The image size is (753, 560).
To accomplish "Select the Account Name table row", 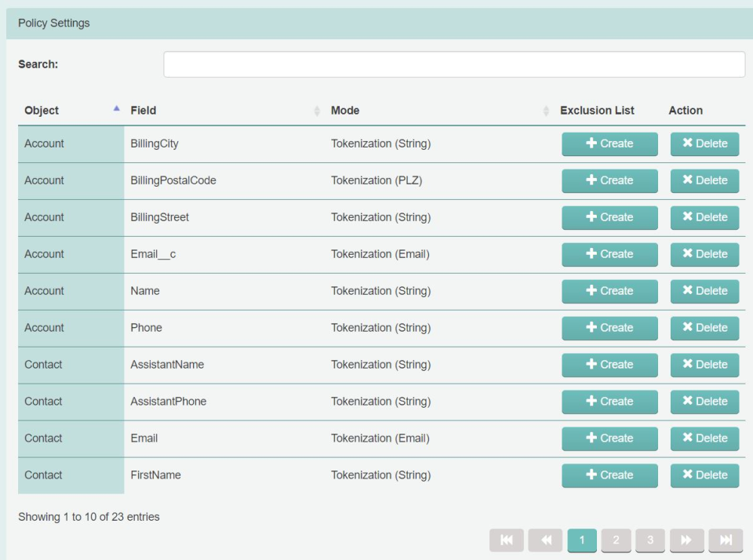I will tap(235, 291).
